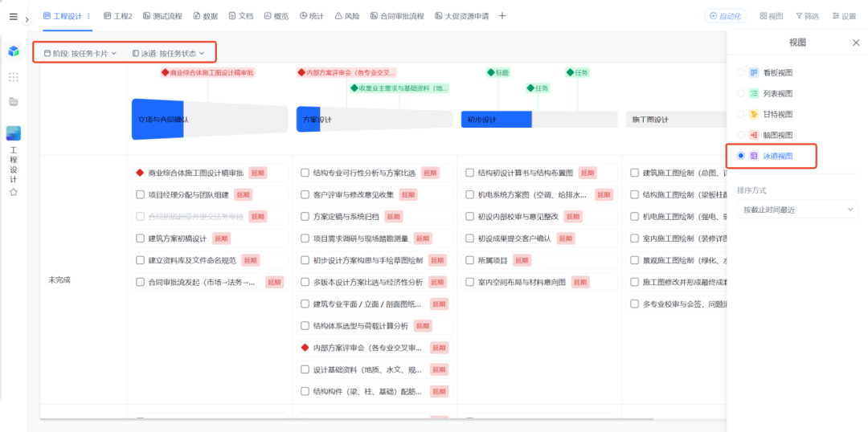Check 项目经理分配与团队组建 task checkbox
868x432 pixels.
pyautogui.click(x=140, y=194)
